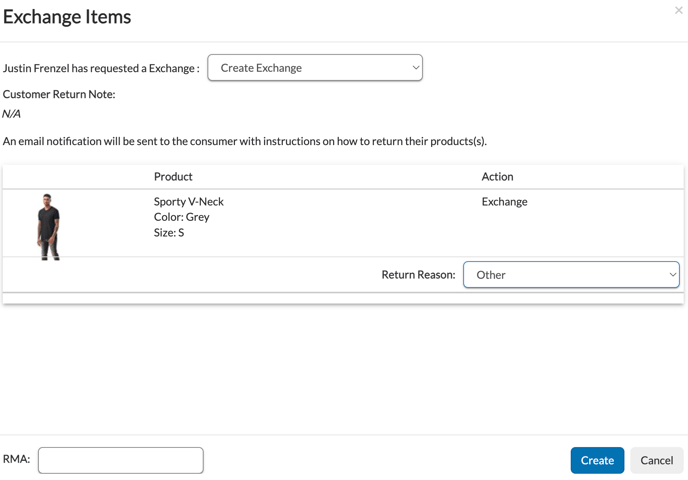Screen dimensions: 688x480
Task: Click the Customer Return Note label
Action: click(x=59, y=94)
